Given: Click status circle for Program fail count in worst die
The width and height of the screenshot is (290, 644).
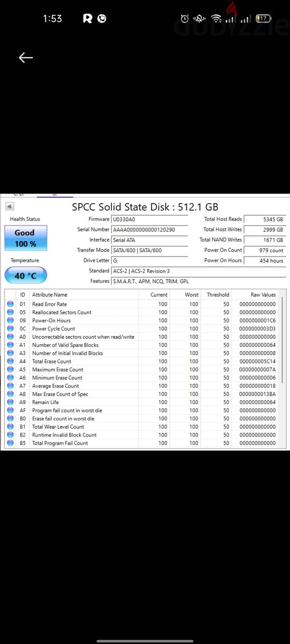Looking at the screenshot, I should click(x=11, y=410).
